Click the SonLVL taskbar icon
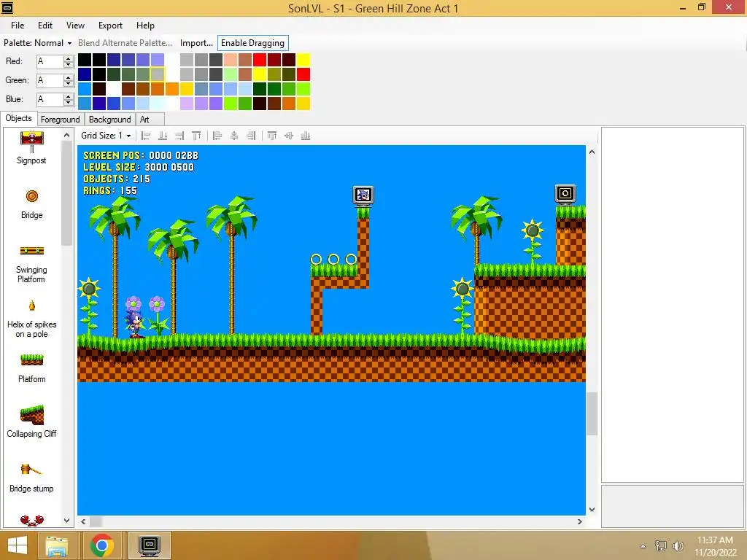Image resolution: width=747 pixels, height=560 pixels. tap(149, 545)
